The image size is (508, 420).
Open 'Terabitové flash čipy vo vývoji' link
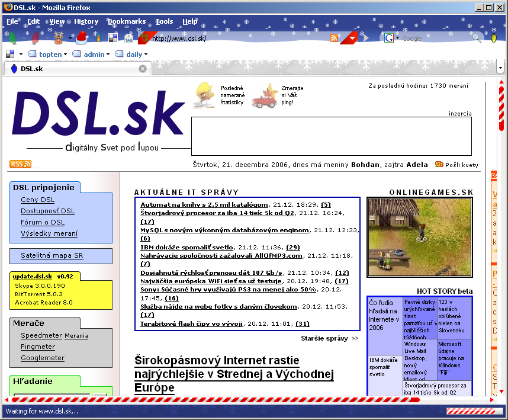coord(191,323)
